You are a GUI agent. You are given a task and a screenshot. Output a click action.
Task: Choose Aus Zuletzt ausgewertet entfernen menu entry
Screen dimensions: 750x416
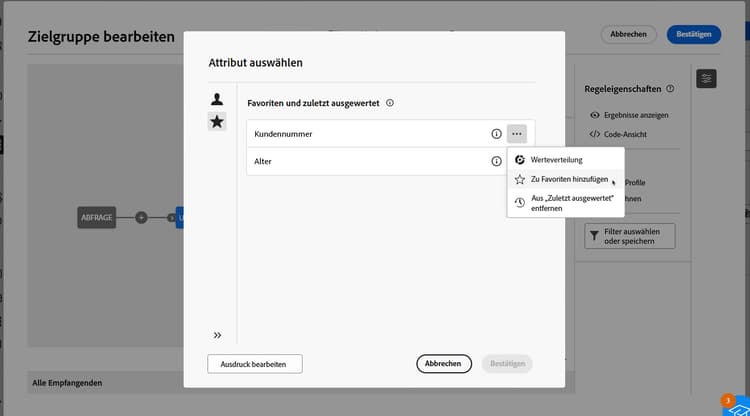(x=565, y=203)
